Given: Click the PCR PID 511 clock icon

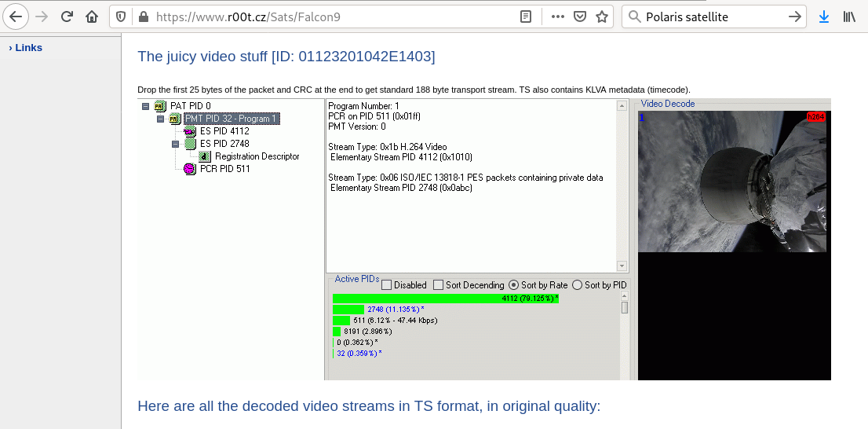Looking at the screenshot, I should (x=190, y=168).
